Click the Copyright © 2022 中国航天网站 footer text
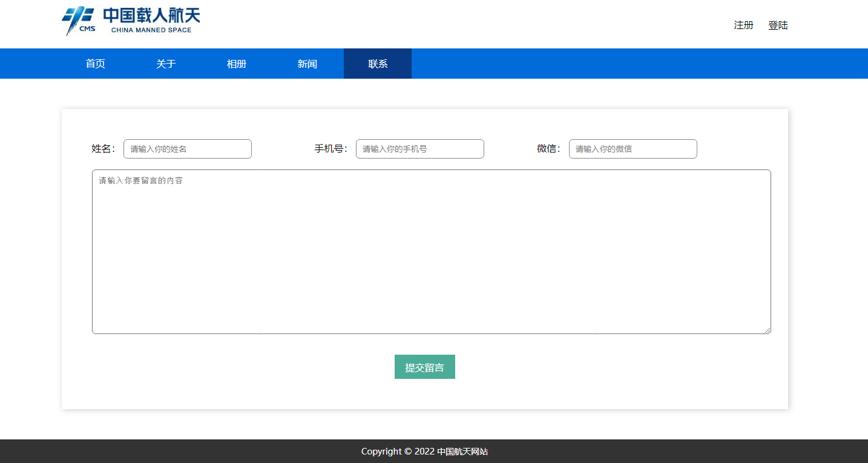868x463 pixels. pos(425,452)
